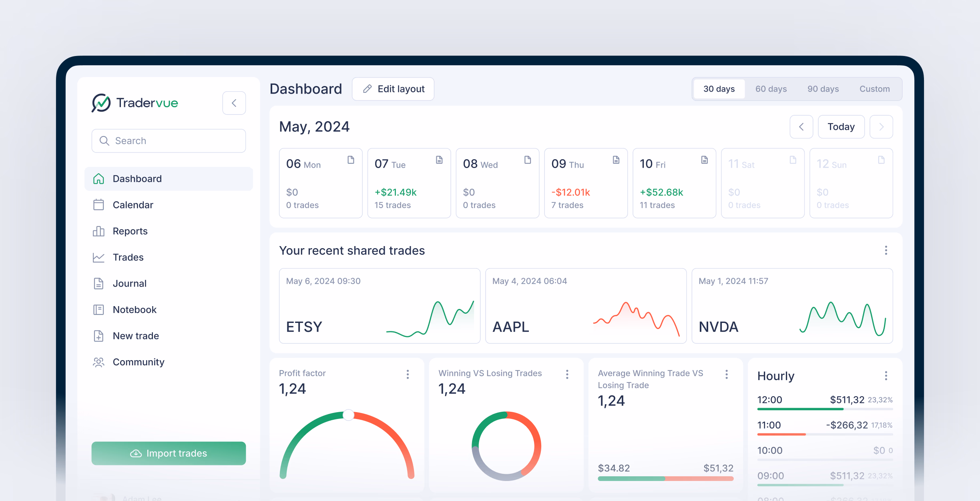This screenshot has width=980, height=501.
Task: Open note icon on 09 Thu card
Action: click(x=616, y=160)
